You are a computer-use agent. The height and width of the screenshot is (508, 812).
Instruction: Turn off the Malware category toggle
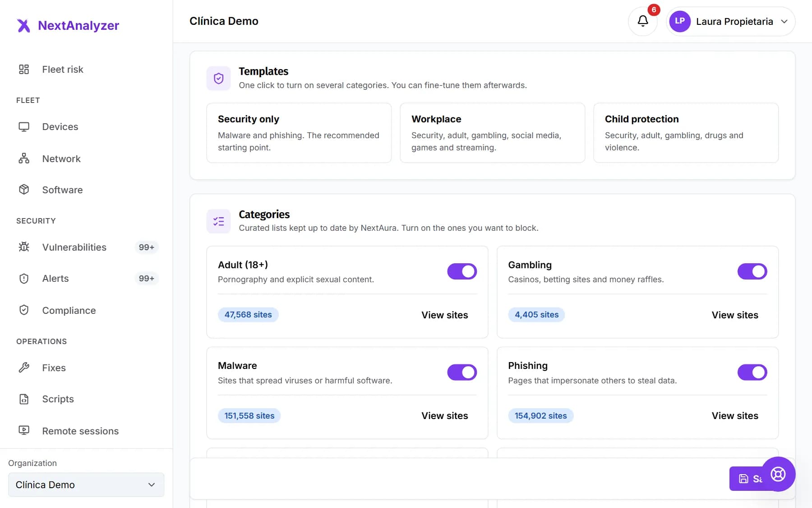point(462,373)
